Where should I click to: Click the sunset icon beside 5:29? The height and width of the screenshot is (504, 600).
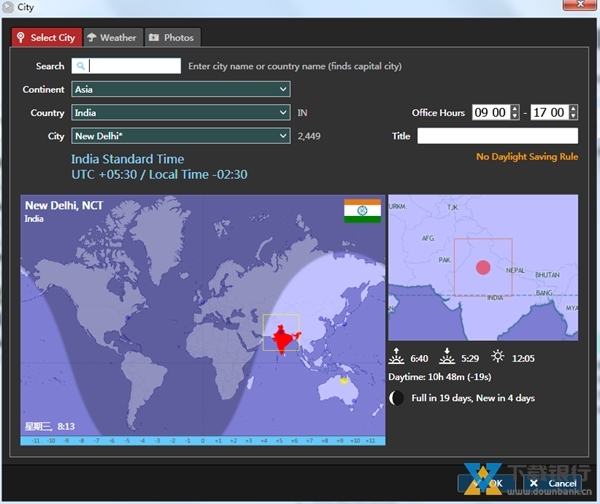point(447,357)
